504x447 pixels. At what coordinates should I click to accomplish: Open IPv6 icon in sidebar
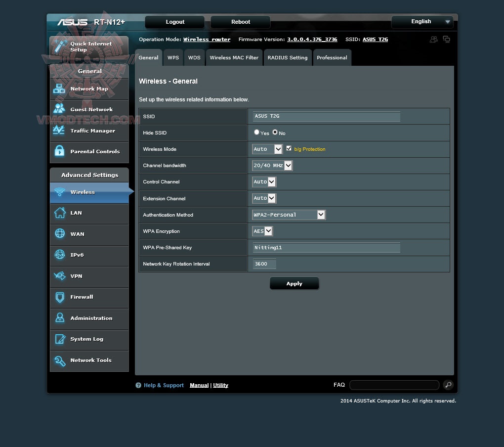[60, 255]
